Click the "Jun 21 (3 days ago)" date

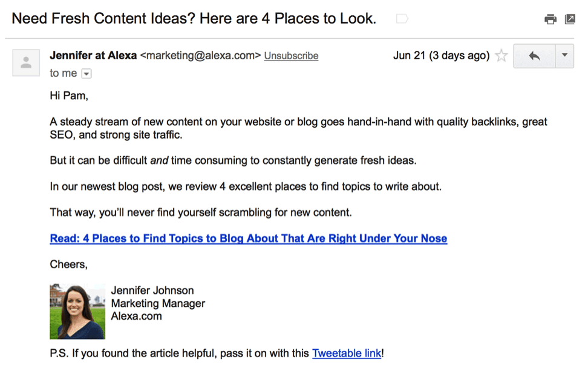click(x=441, y=56)
